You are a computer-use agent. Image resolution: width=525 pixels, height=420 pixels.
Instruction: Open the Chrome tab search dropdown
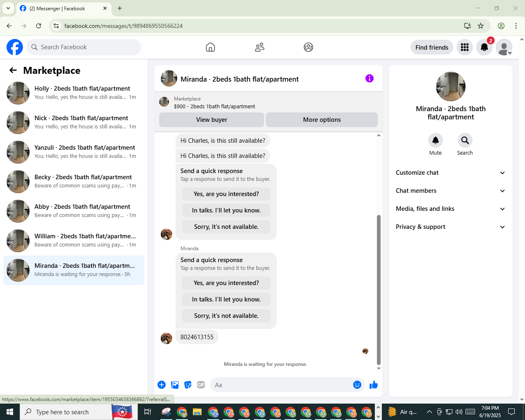pyautogui.click(x=8, y=8)
